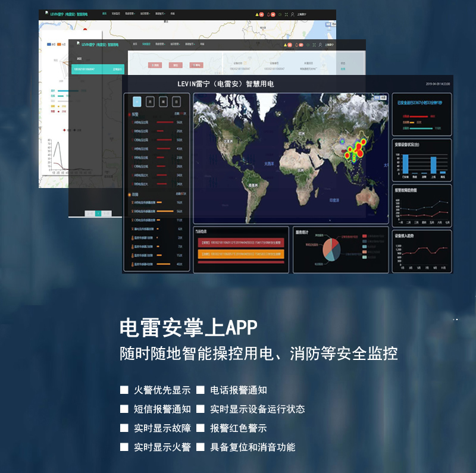Click the thermometer icon on the 7次 fault row
The width and height of the screenshot is (476, 473).
pyautogui.click(x=133, y=246)
